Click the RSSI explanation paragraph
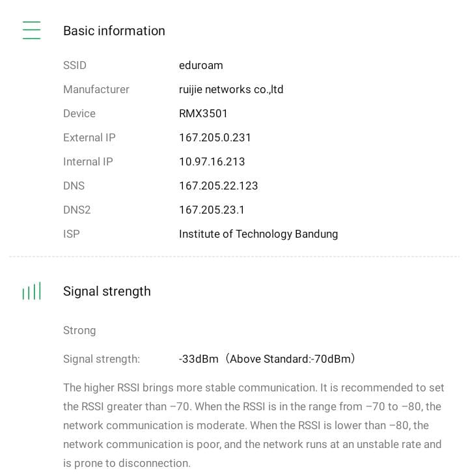The width and height of the screenshot is (468, 476). (x=254, y=425)
